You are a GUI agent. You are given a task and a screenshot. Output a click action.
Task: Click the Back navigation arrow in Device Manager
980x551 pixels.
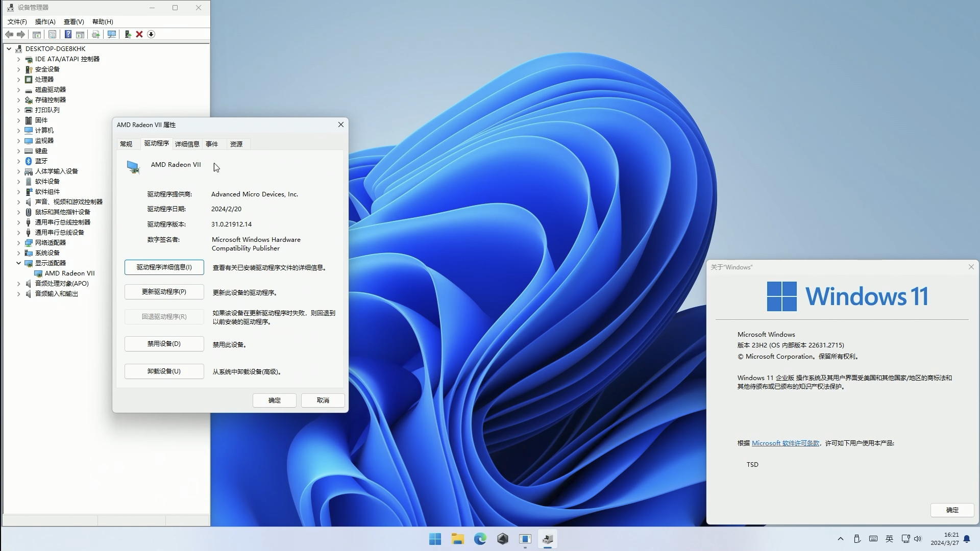point(9,34)
